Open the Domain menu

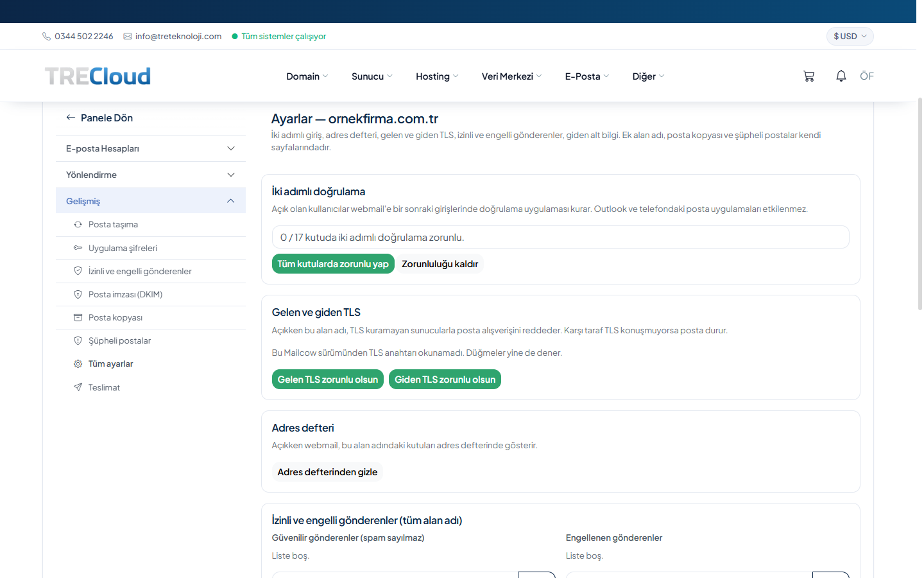tap(307, 76)
